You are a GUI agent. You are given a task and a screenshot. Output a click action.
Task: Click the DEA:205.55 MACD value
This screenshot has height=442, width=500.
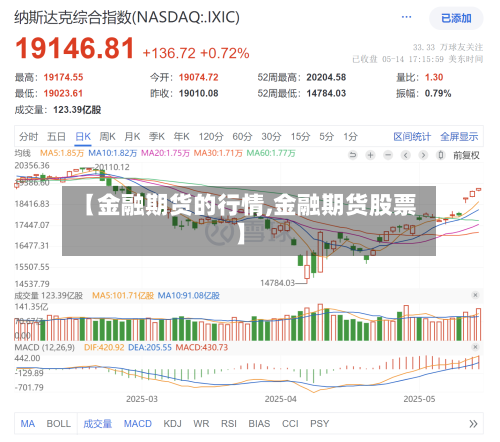pyautogui.click(x=150, y=347)
